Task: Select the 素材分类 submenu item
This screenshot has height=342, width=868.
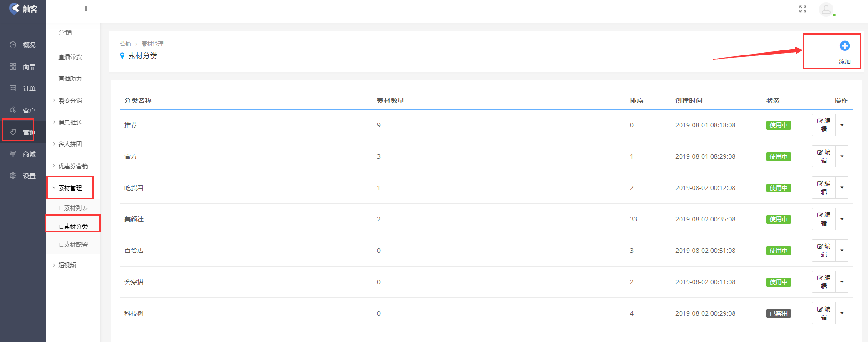Action: click(x=74, y=226)
